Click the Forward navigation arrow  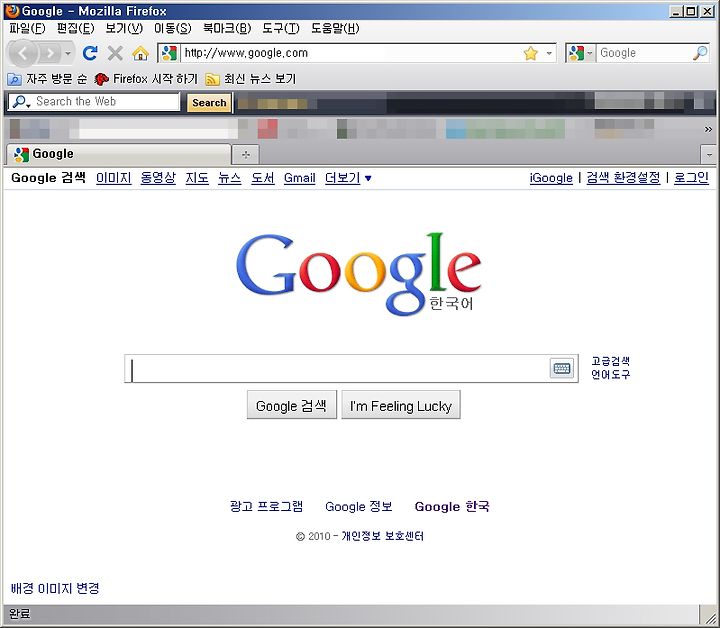(50, 54)
